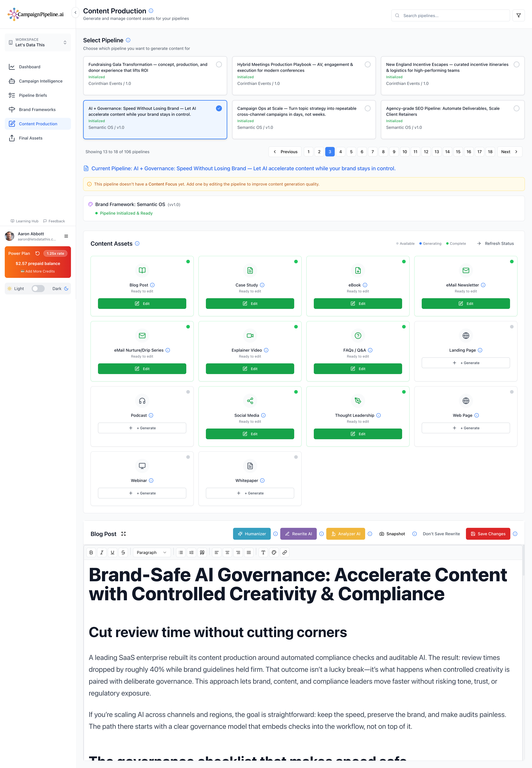Open Brand Frameworks in sidebar

(x=38, y=110)
